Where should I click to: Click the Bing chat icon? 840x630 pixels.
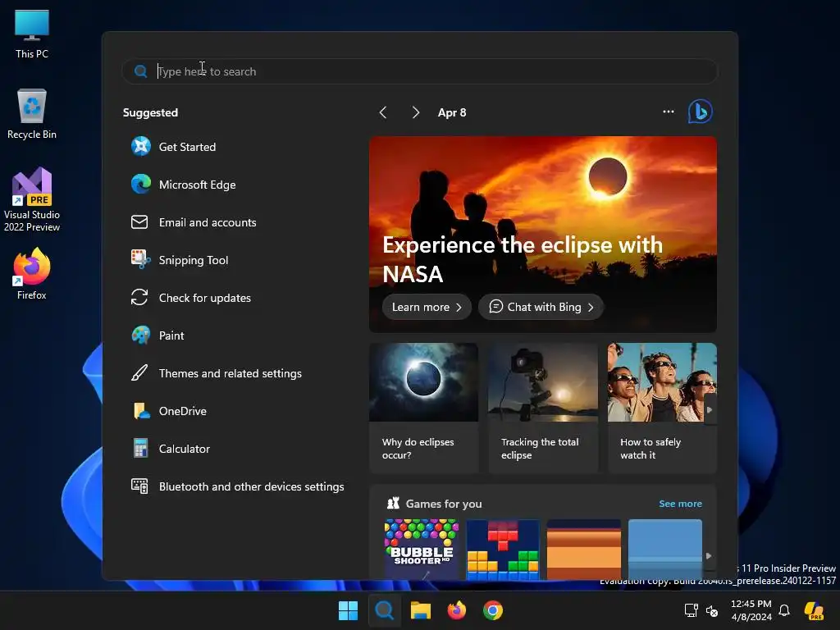coord(700,112)
